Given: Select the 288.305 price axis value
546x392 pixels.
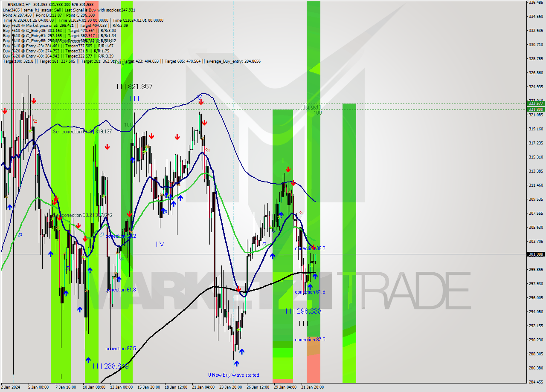Looking at the screenshot, I should (536, 354).
